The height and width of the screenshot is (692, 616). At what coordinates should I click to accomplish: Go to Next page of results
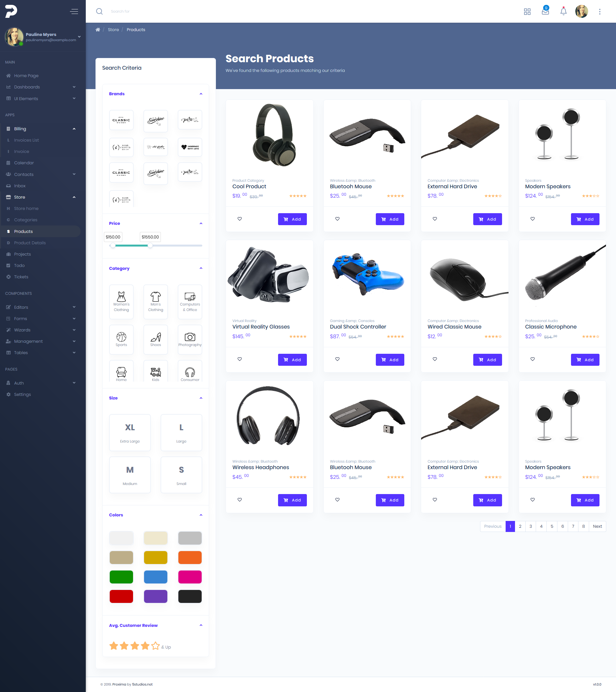tap(597, 526)
